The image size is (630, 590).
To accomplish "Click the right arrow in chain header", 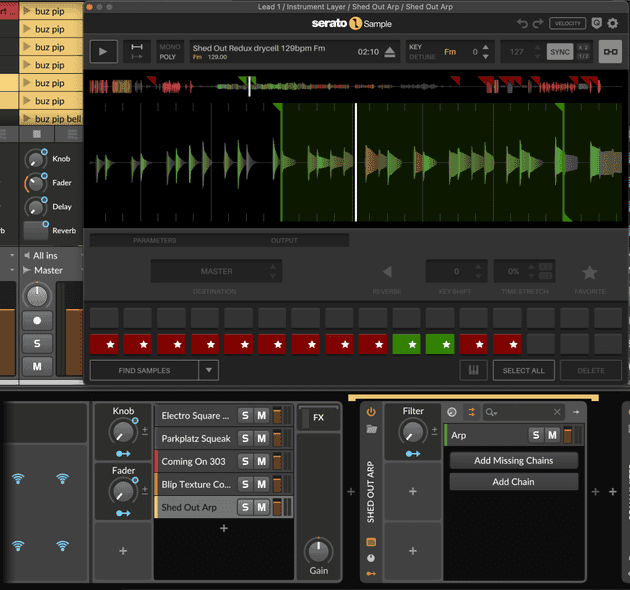I will pos(576,412).
